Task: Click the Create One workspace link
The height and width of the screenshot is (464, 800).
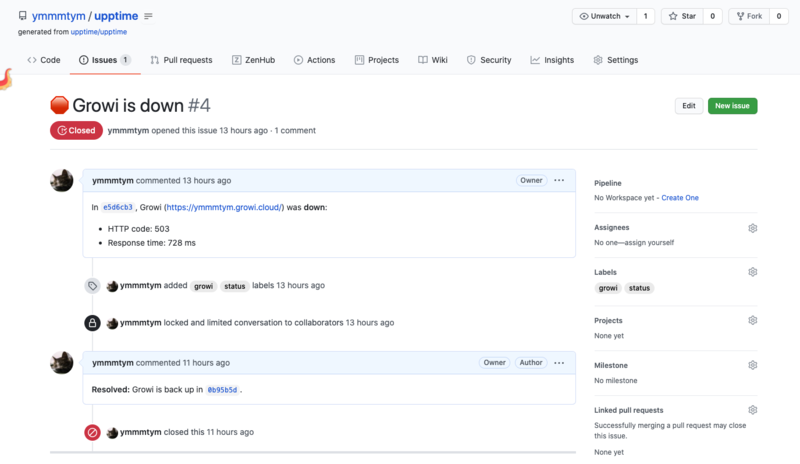Action: (x=680, y=198)
